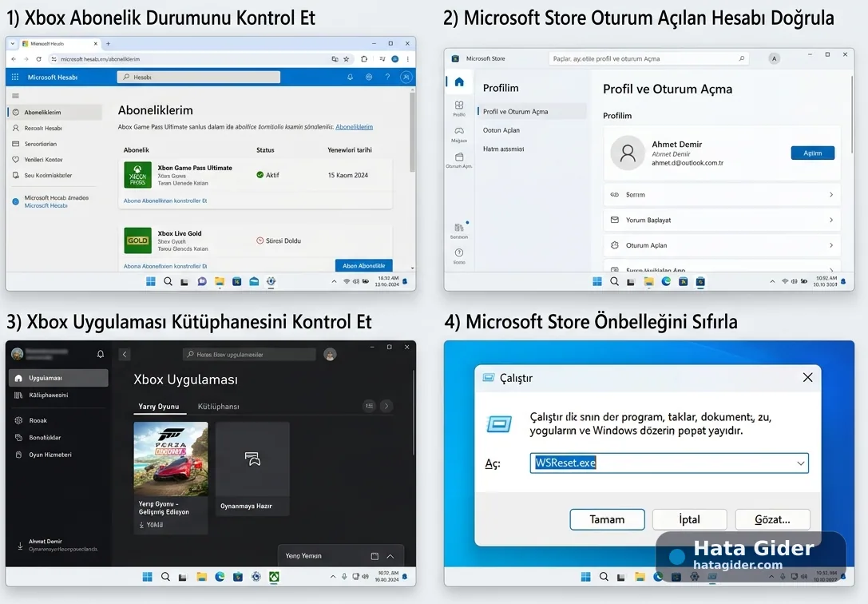Click the blue button beside Ahmet Demir
The height and width of the screenshot is (604, 868).
(x=812, y=153)
